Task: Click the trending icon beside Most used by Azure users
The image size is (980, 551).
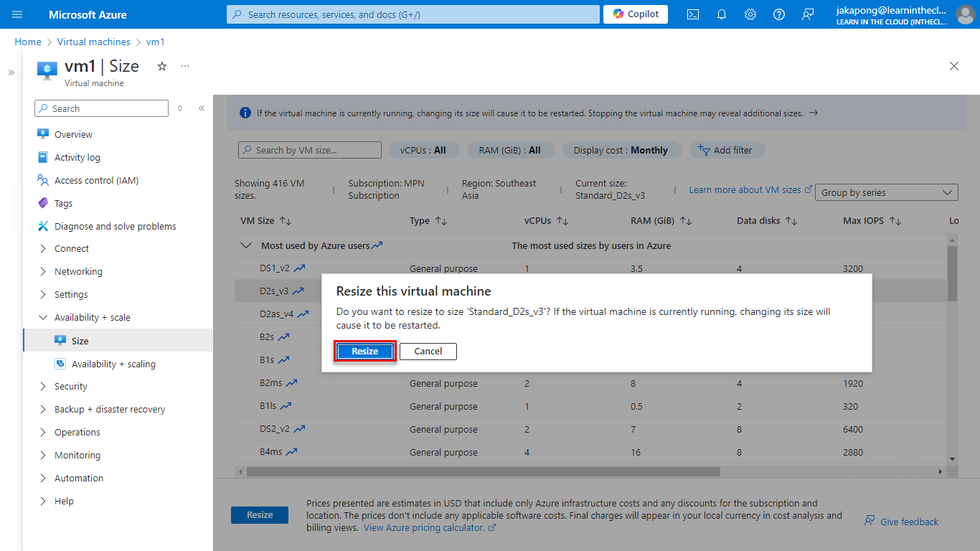Action: point(377,245)
